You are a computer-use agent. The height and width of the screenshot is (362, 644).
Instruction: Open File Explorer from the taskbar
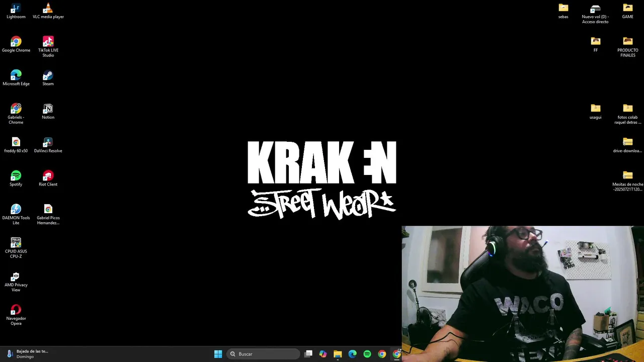338,354
